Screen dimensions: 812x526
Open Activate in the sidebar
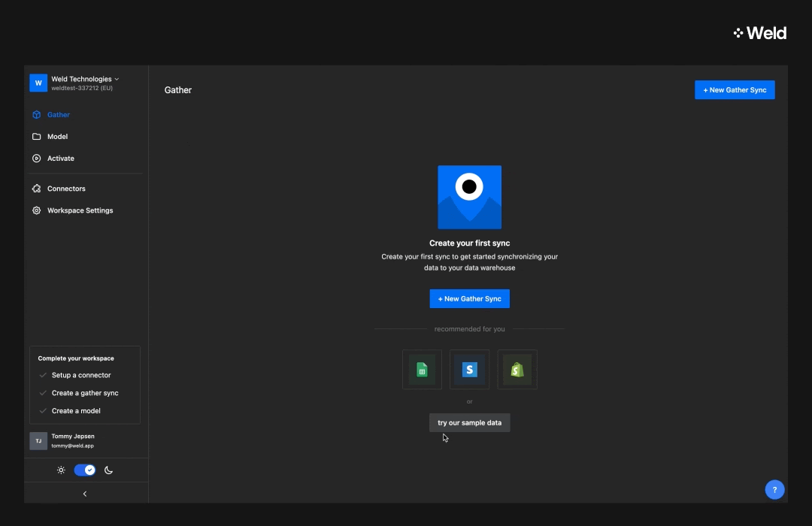pyautogui.click(x=60, y=159)
